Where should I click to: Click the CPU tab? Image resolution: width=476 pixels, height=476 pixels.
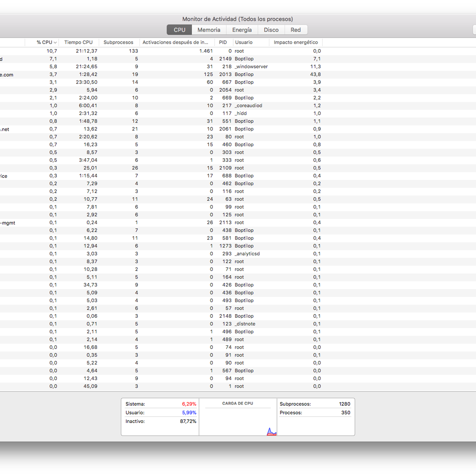(x=179, y=30)
